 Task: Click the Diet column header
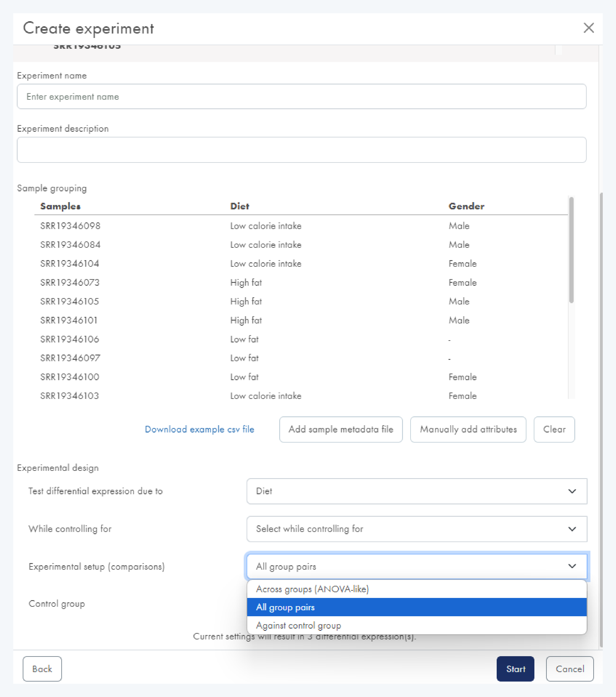(x=240, y=206)
